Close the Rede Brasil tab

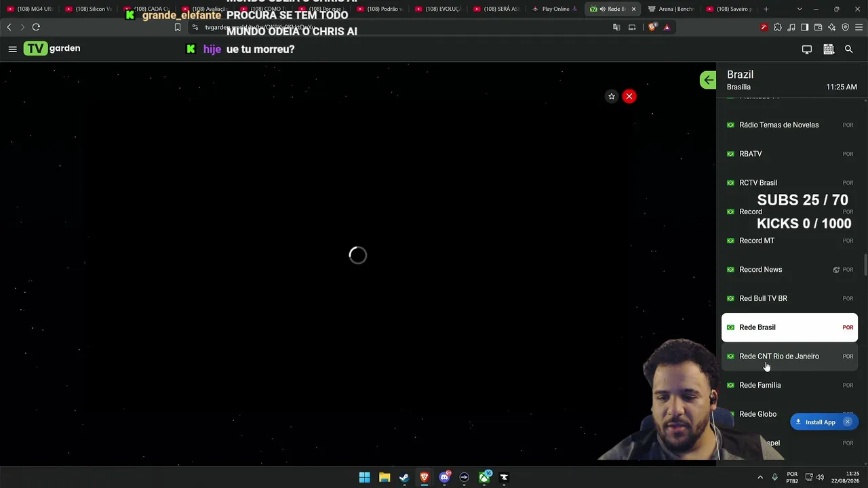[633, 9]
